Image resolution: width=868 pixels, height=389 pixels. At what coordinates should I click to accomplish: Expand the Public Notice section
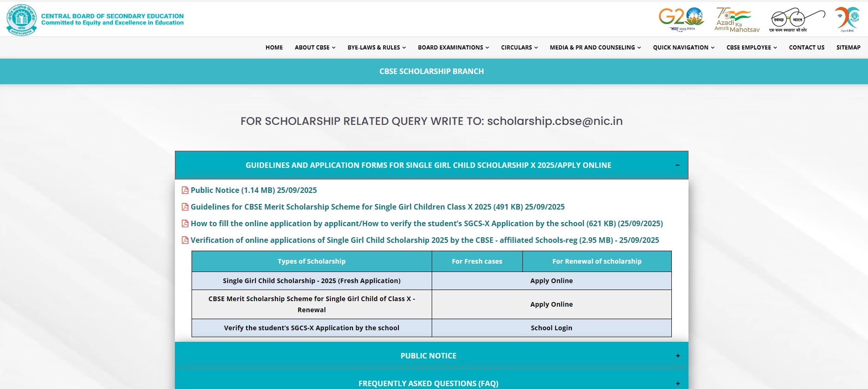(677, 356)
